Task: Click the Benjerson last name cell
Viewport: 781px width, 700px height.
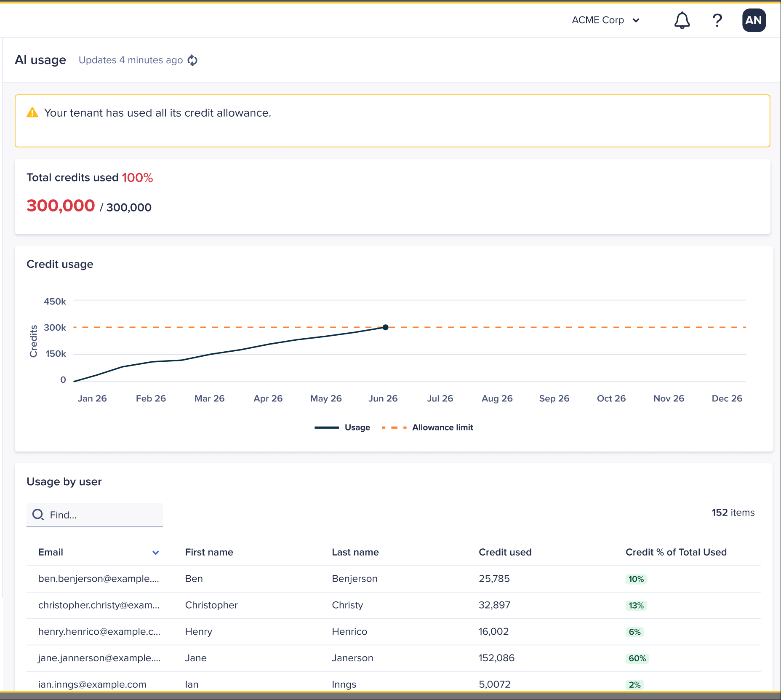Action: click(x=355, y=579)
